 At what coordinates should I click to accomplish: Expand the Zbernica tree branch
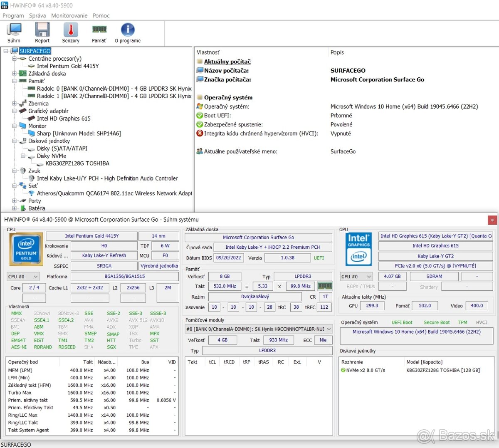15,104
